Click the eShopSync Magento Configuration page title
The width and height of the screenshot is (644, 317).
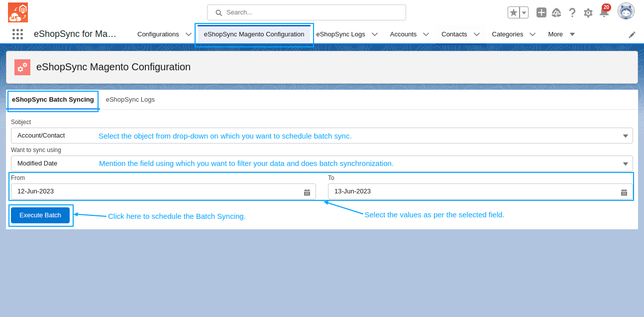pyautogui.click(x=113, y=67)
